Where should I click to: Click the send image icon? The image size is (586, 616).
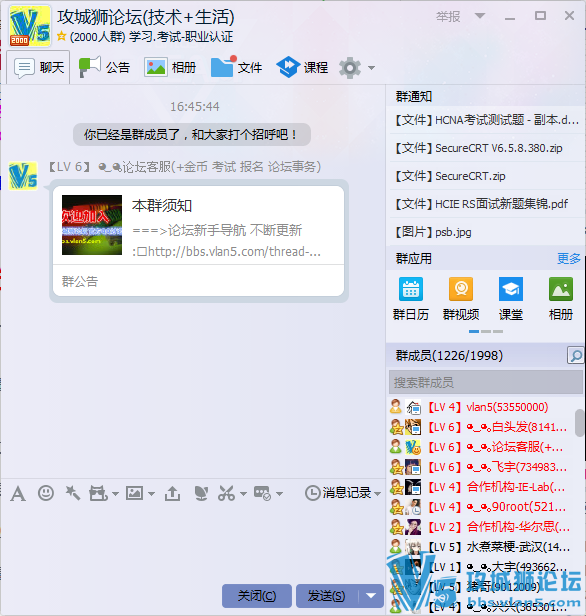click(134, 493)
